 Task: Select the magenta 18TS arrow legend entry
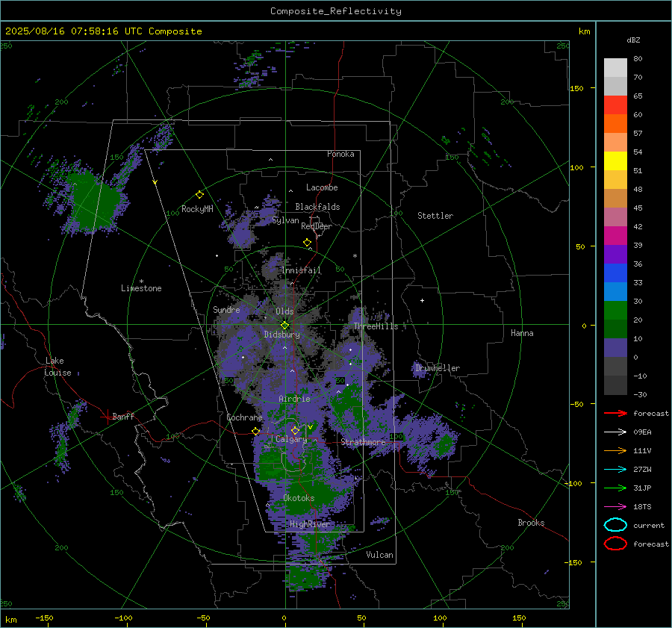click(x=615, y=507)
